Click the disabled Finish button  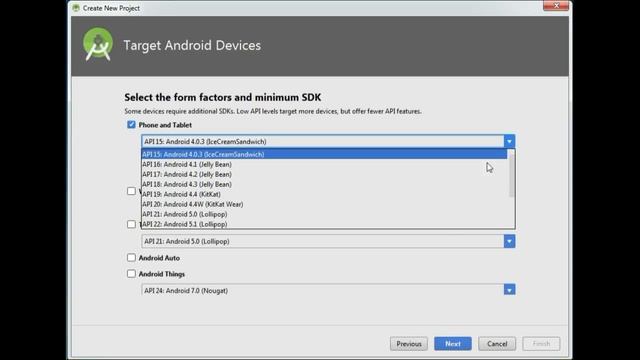(541, 344)
